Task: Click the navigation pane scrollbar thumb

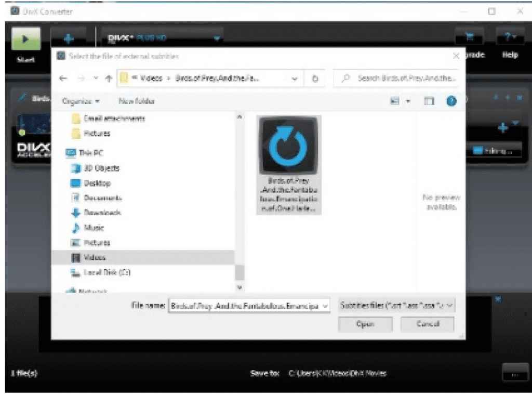Action: click(x=240, y=272)
